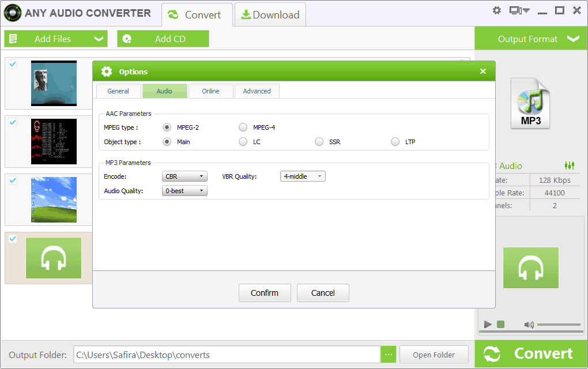The width and height of the screenshot is (588, 369).
Task: Click the play button in preview player
Action: pyautogui.click(x=488, y=324)
